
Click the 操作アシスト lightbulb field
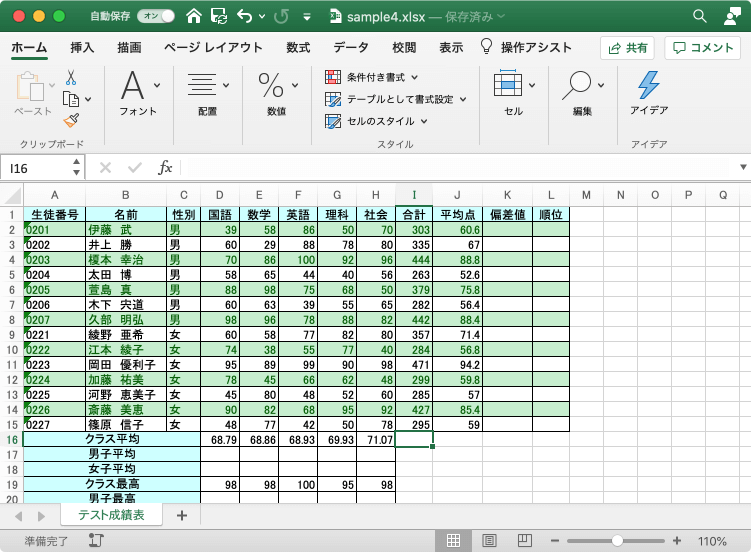point(526,47)
